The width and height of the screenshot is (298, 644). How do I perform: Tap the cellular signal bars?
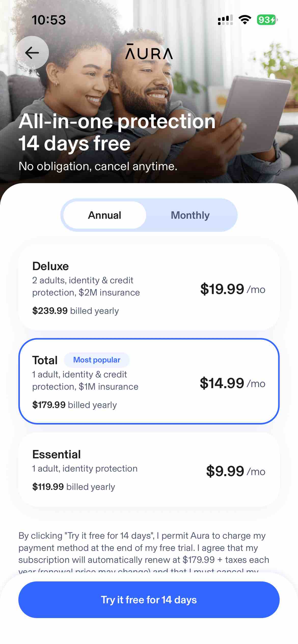point(225,20)
